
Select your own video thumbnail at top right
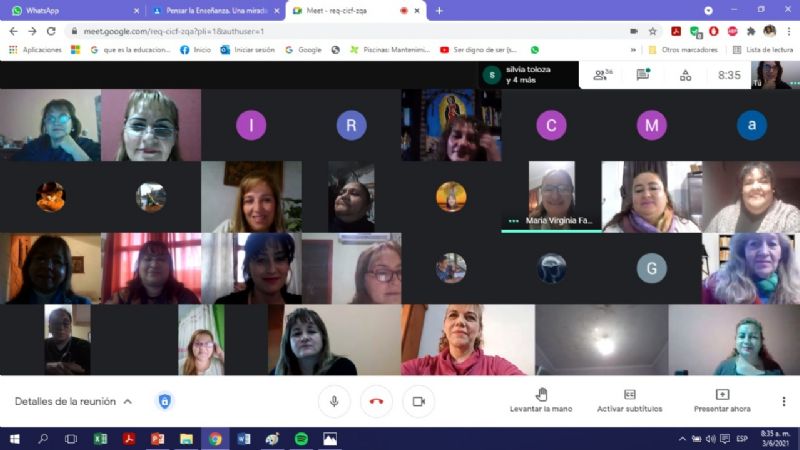tap(774, 75)
